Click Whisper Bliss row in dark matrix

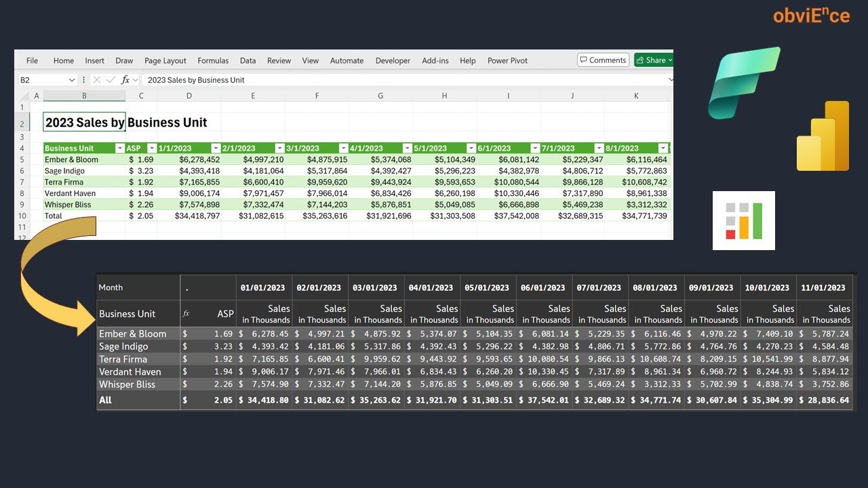pos(475,384)
